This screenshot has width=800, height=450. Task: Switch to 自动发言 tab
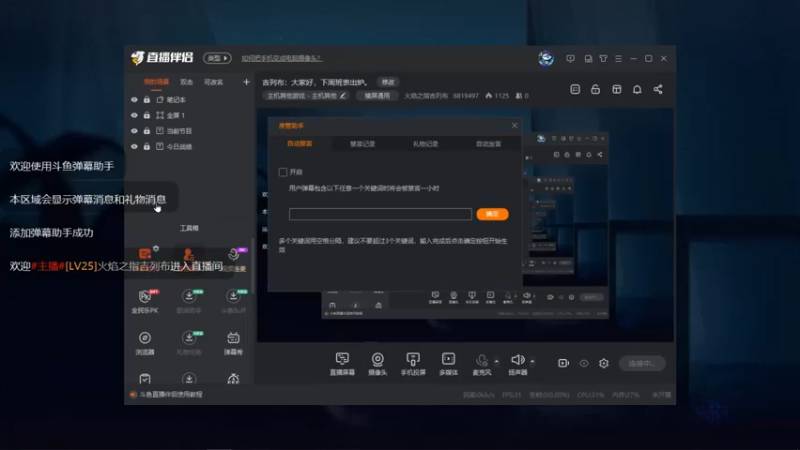point(488,144)
